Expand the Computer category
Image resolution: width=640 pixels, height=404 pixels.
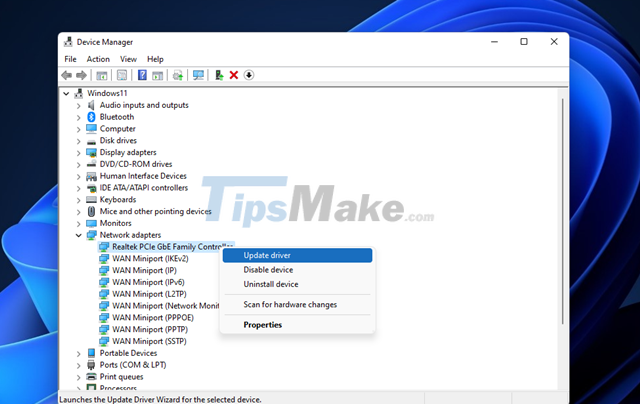point(78,129)
